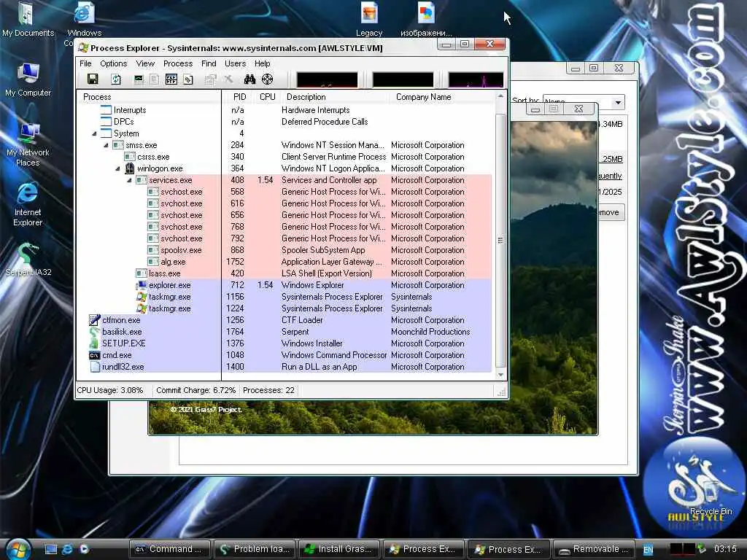Select the SETUP.EXE process row
The image size is (747, 560).
pos(284,343)
